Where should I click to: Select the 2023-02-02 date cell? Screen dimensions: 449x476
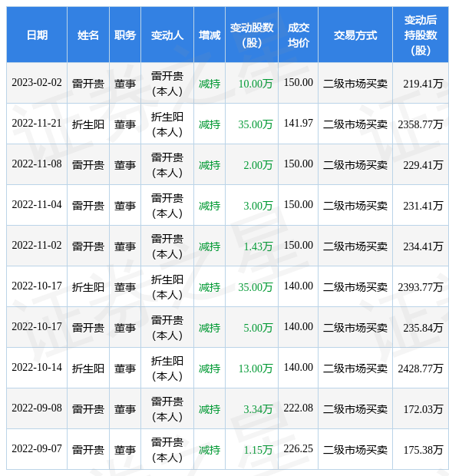(x=37, y=83)
